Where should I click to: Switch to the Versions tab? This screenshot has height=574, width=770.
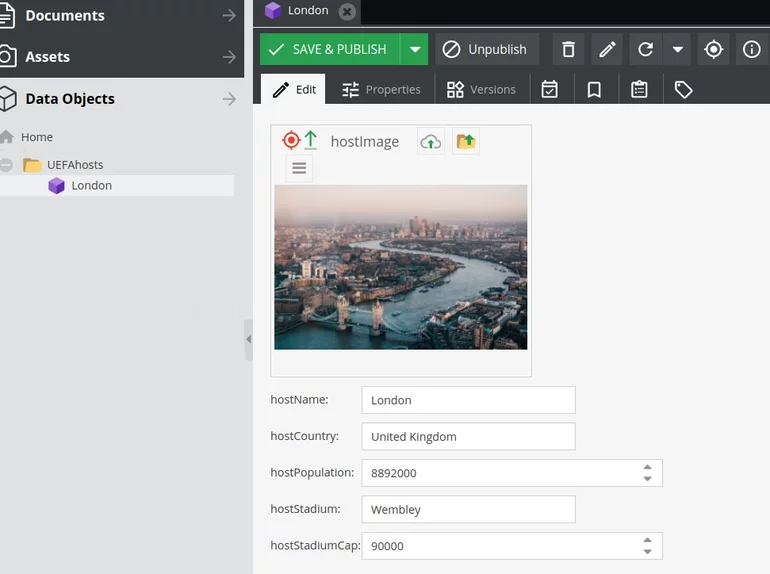(x=482, y=89)
